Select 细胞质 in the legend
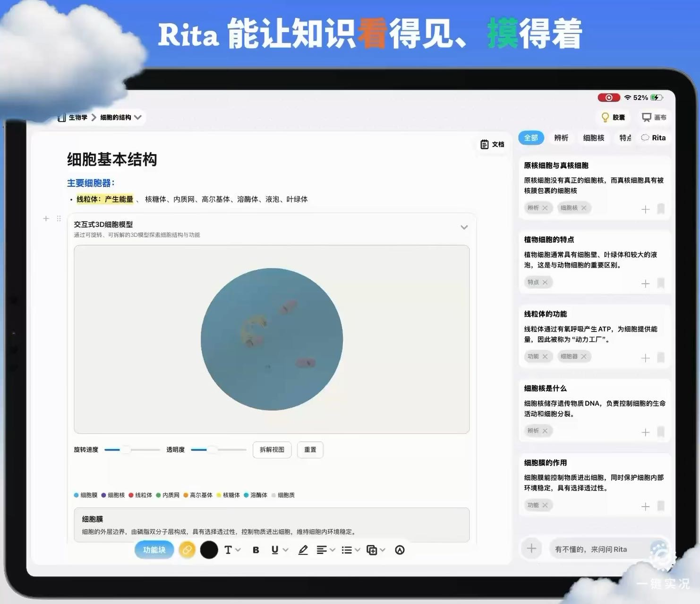Image resolution: width=700 pixels, height=604 pixels. tap(283, 495)
